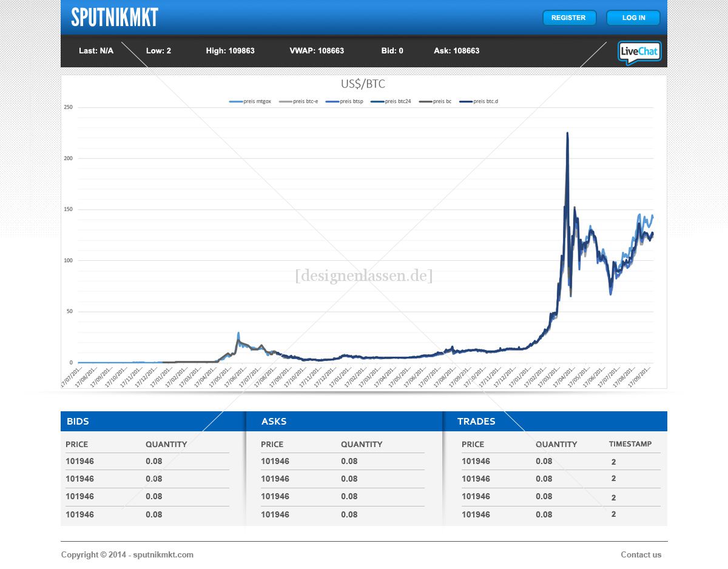Click the 'VWAP: 108663' ticker value
Image resolution: width=728 pixels, height=569 pixels.
[317, 51]
